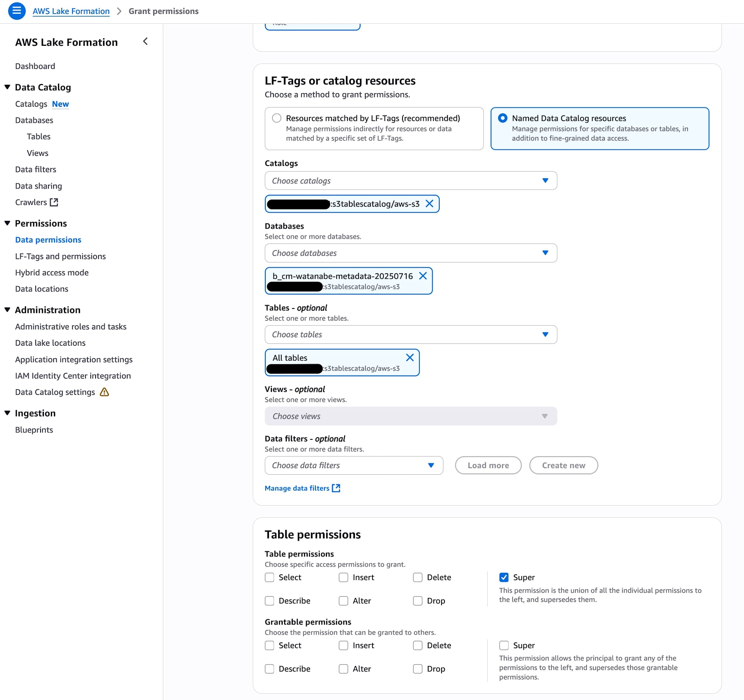Click the Create new data filter button
744x700 pixels.
[x=564, y=465]
